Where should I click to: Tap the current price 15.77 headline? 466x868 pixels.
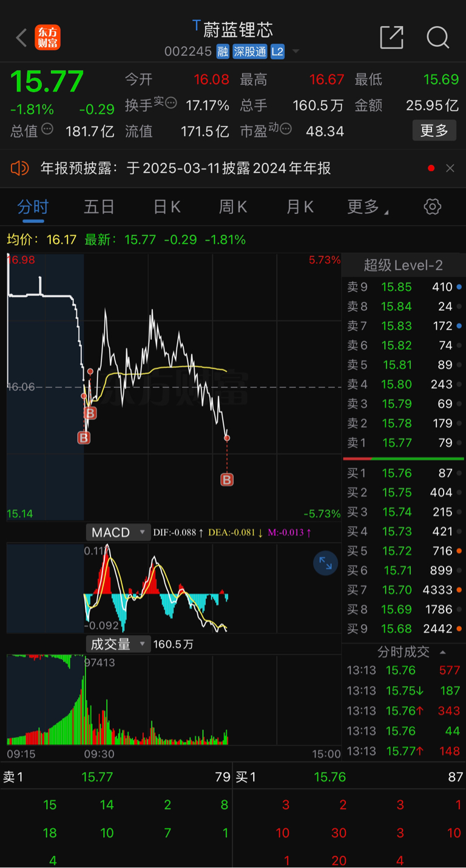(47, 81)
